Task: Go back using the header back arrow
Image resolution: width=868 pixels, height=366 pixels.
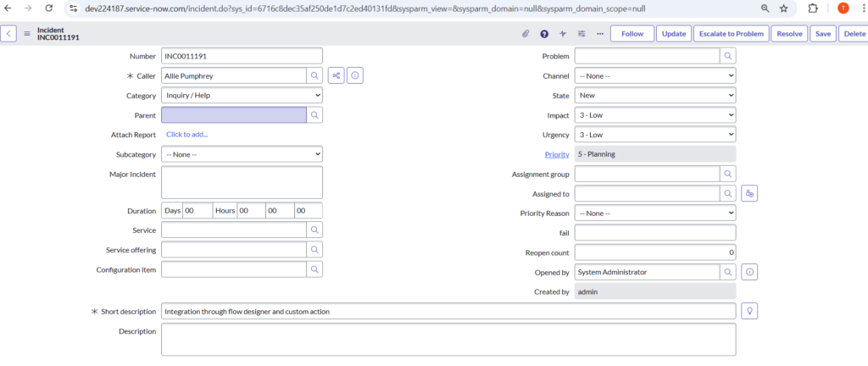Action: pyautogui.click(x=8, y=34)
